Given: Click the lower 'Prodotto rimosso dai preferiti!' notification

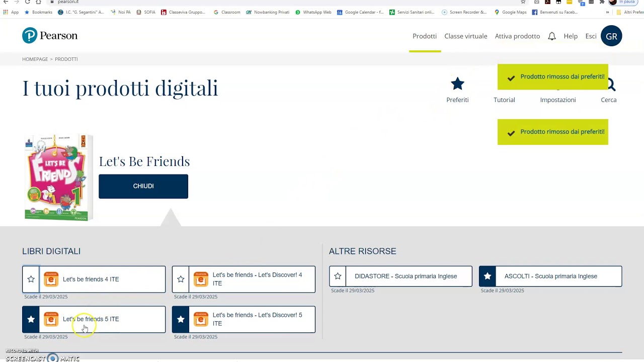Looking at the screenshot, I should [553, 132].
